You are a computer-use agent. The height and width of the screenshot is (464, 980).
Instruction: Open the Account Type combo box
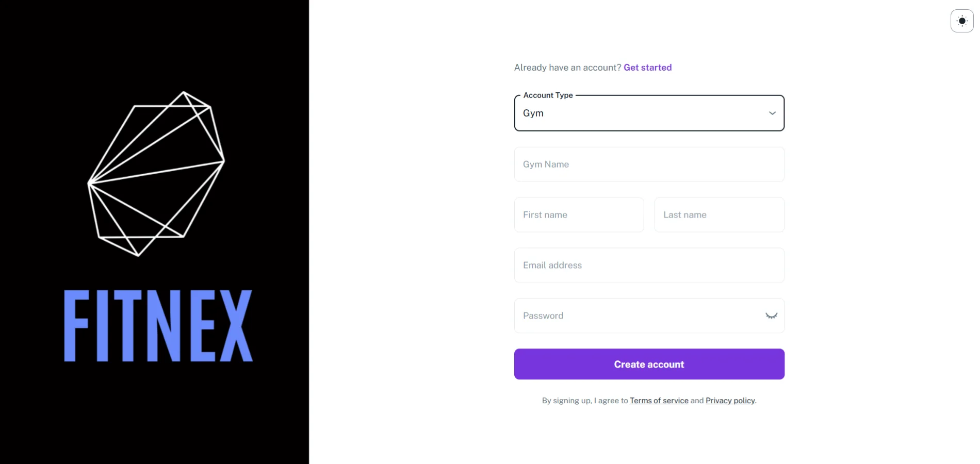coord(649,113)
